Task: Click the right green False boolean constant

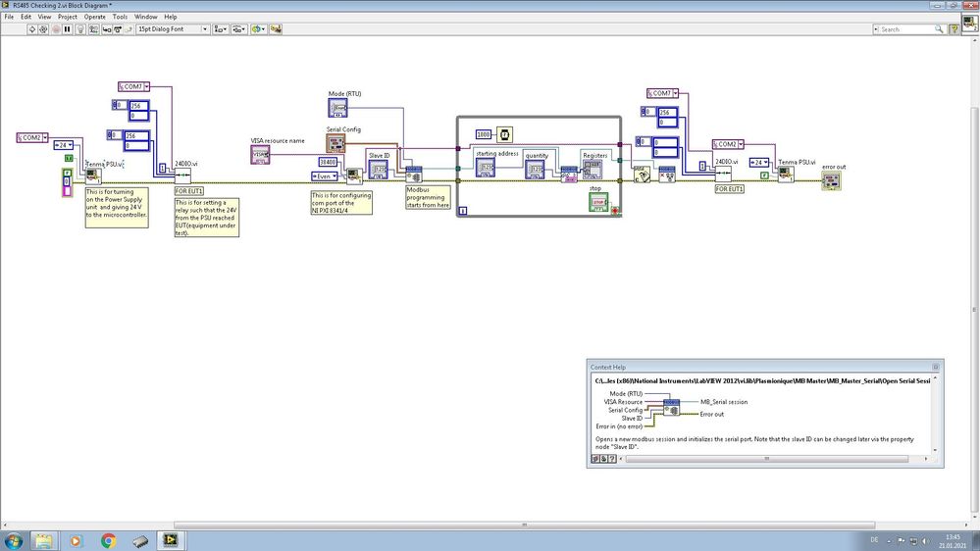Action: 764,175
